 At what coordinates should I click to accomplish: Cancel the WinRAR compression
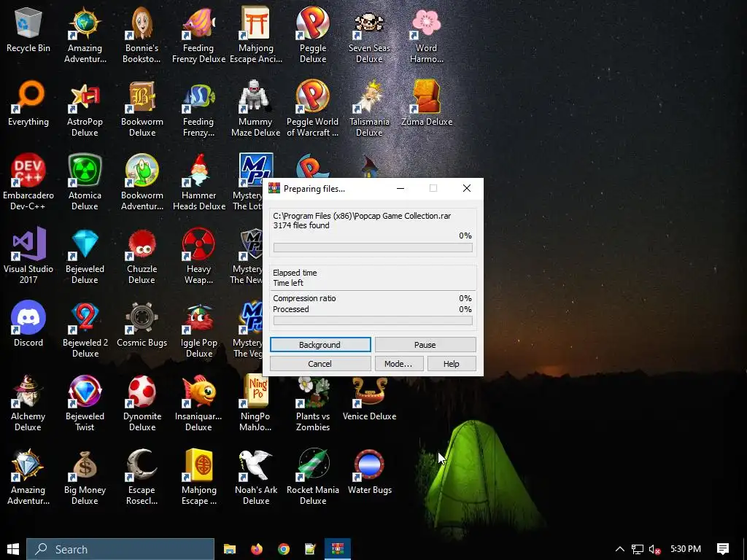[x=320, y=364]
